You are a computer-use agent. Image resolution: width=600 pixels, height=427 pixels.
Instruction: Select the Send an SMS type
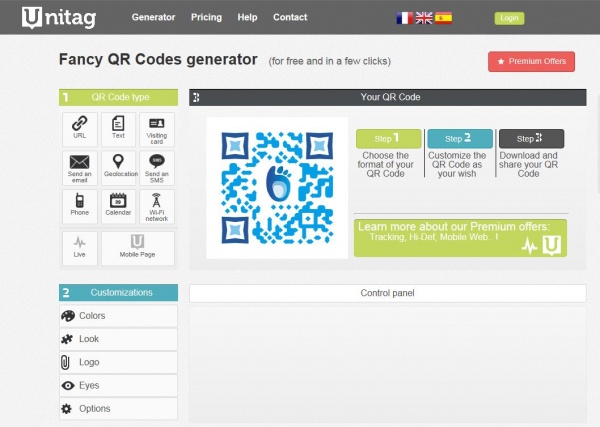pyautogui.click(x=157, y=168)
